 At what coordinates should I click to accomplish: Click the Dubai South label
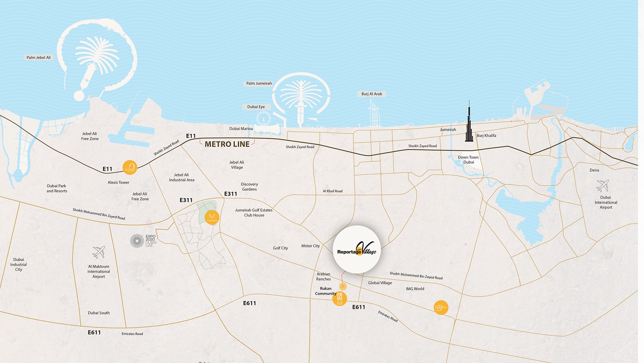99,313
